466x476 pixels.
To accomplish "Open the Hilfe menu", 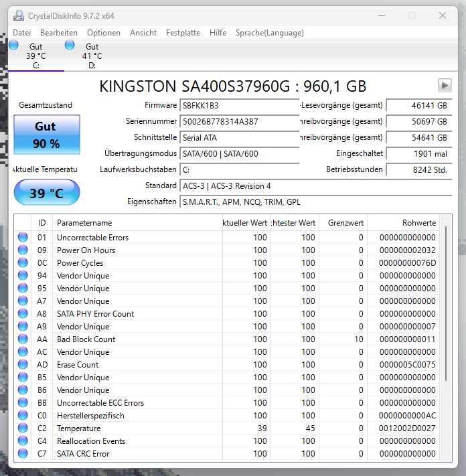I will (x=218, y=33).
